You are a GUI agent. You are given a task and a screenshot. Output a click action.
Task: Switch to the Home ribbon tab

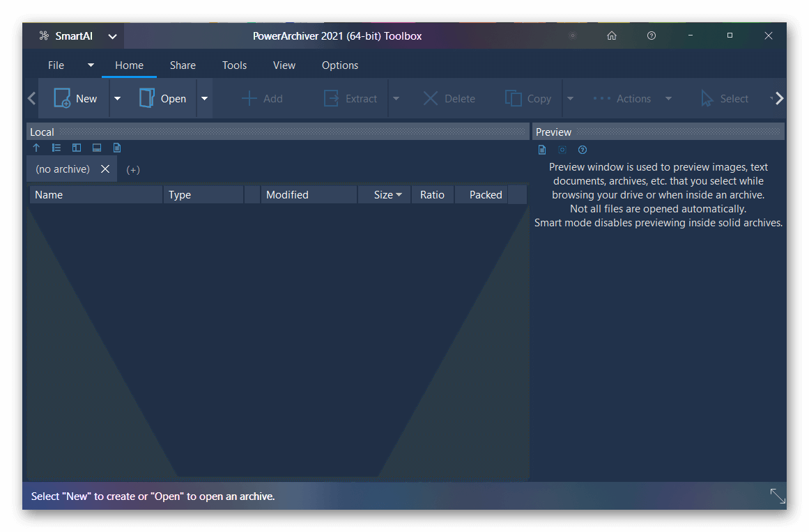tap(129, 65)
